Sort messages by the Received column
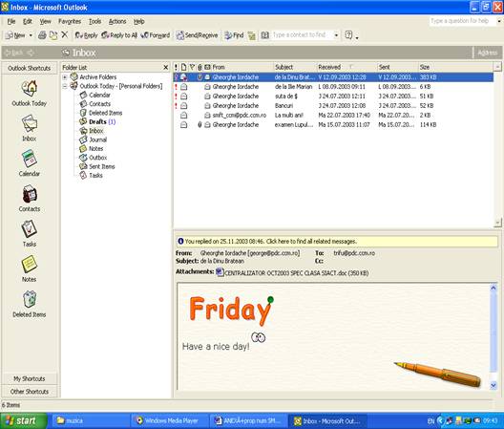The width and height of the screenshot is (504, 429). click(346, 67)
